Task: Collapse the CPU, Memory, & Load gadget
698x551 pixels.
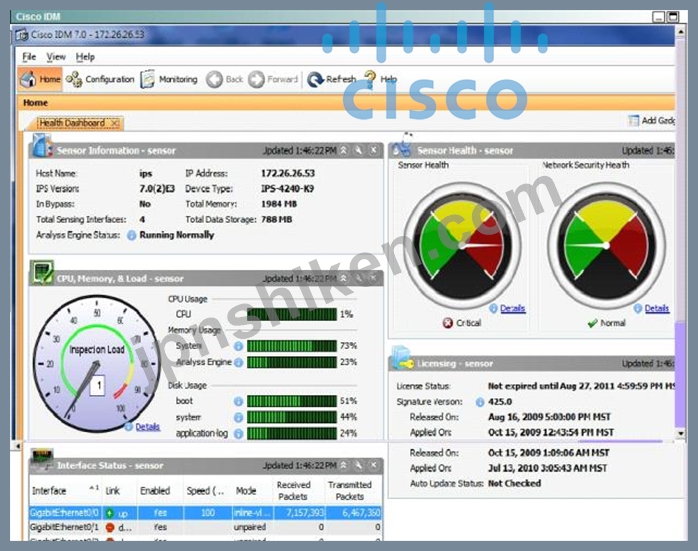Action: coord(344,279)
